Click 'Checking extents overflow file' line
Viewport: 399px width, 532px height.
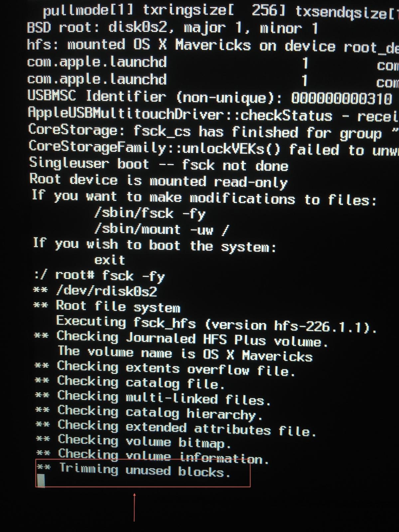[x=165, y=368]
